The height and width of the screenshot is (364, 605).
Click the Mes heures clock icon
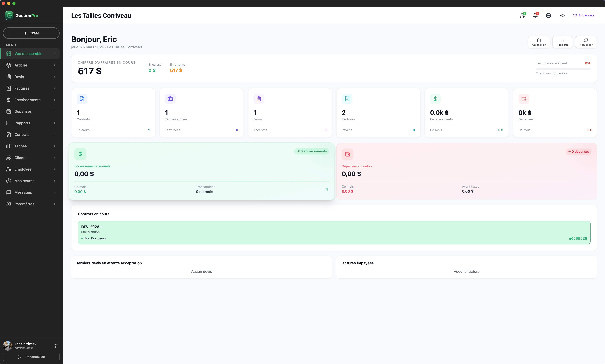9,181
